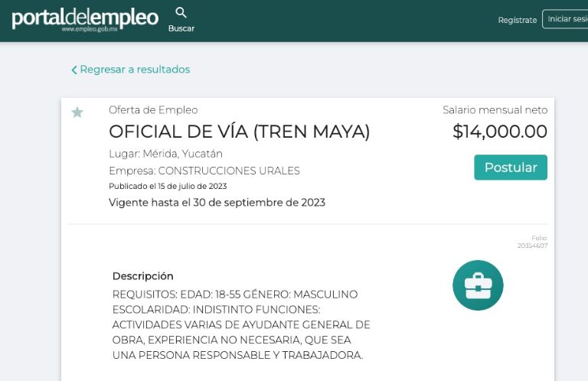Screen dimensions: 588x381
Task: Go back via Regresar a resultados
Action: tap(135, 70)
